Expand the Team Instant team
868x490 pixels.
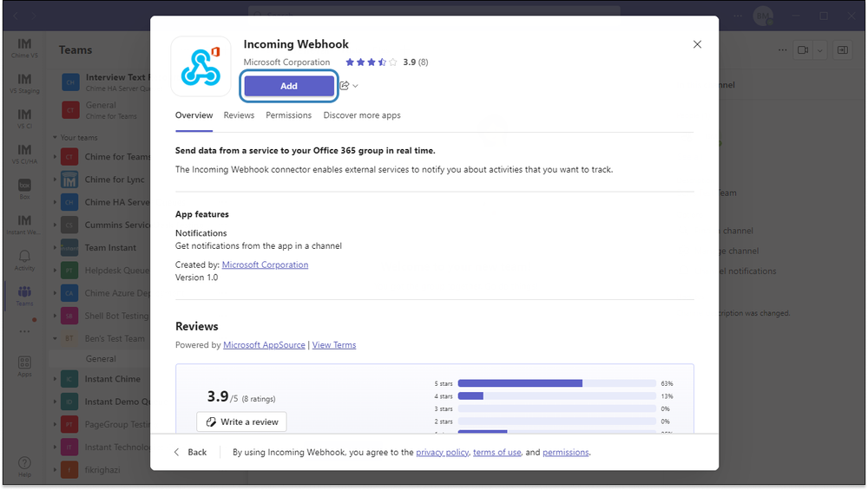(55, 248)
